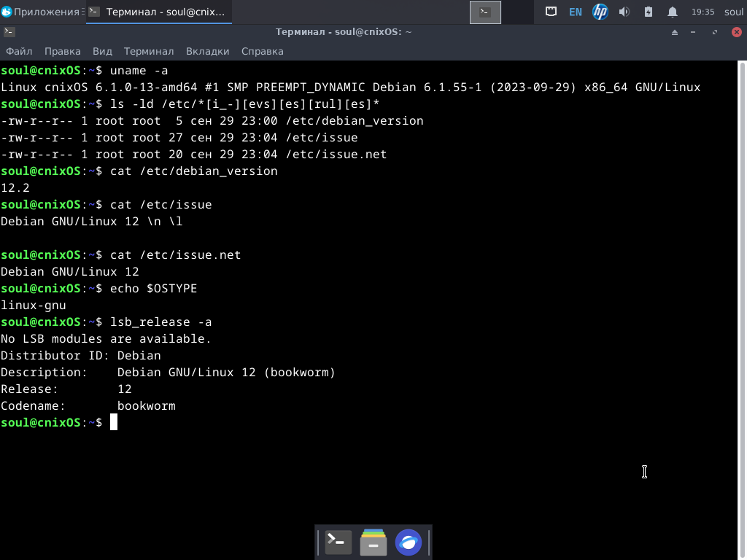Click the 'echo $OSTYPE' command text
This screenshot has width=747, height=560.
[153, 289]
